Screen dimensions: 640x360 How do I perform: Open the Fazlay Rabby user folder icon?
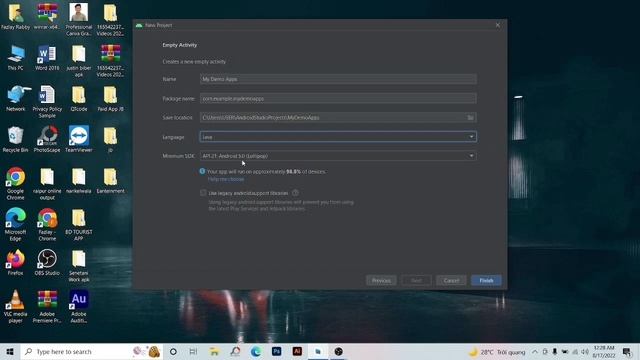click(16, 16)
